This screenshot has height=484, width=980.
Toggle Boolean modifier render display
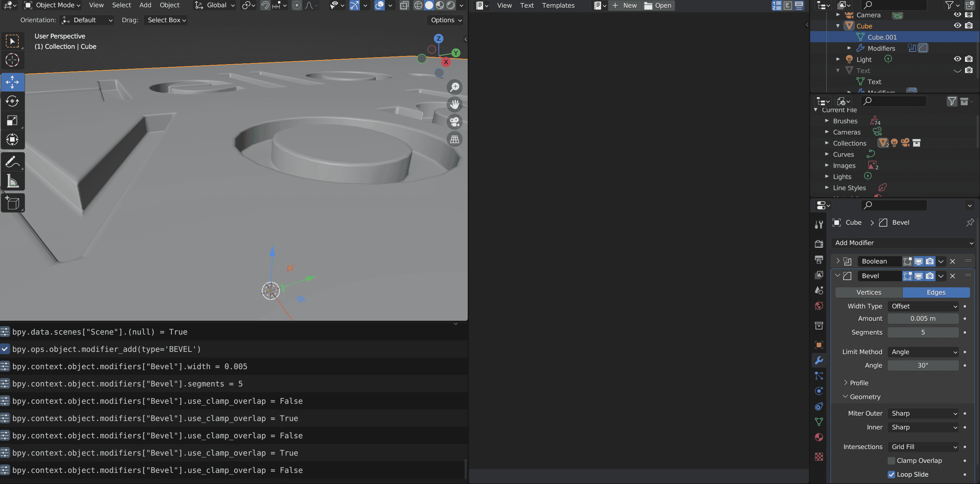(930, 261)
